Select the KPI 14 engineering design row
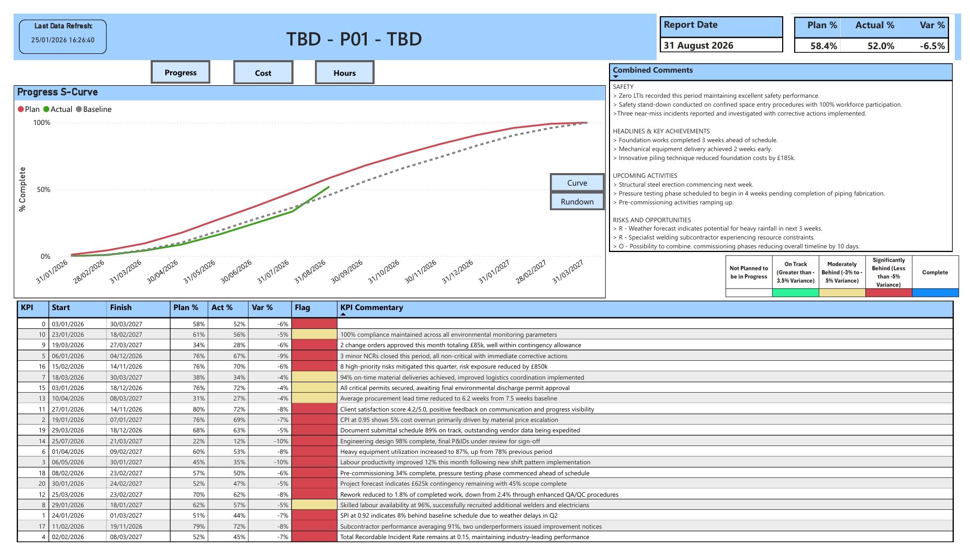This screenshot has height=560, width=970. (x=471, y=441)
